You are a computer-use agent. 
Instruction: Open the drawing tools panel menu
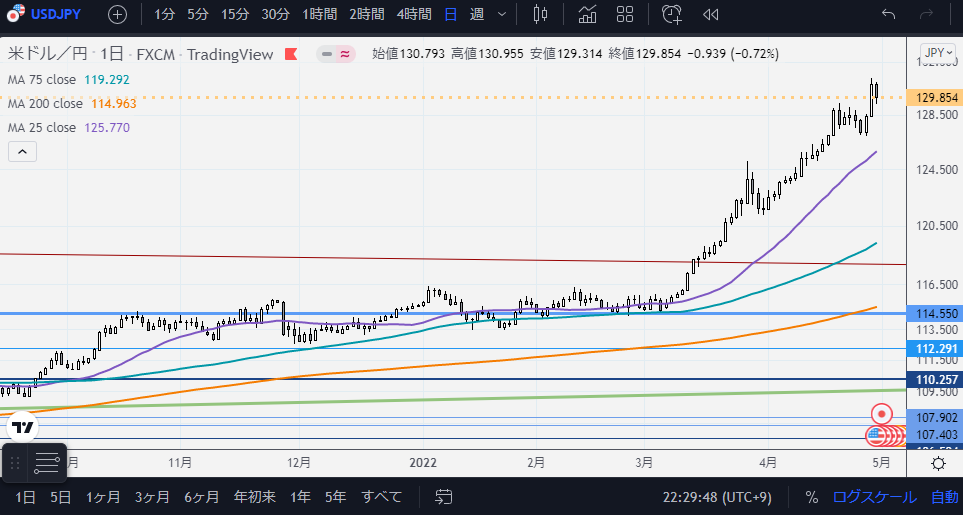(x=47, y=463)
